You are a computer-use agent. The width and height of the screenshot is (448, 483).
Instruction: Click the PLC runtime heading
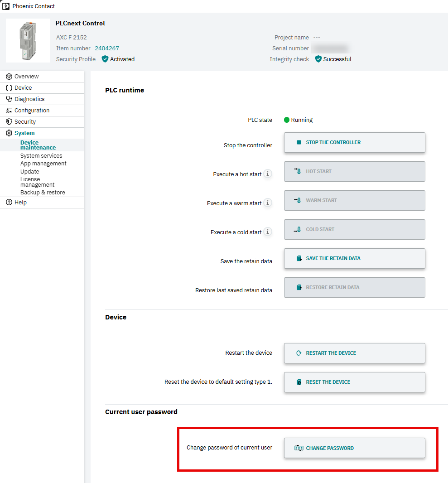click(x=125, y=90)
